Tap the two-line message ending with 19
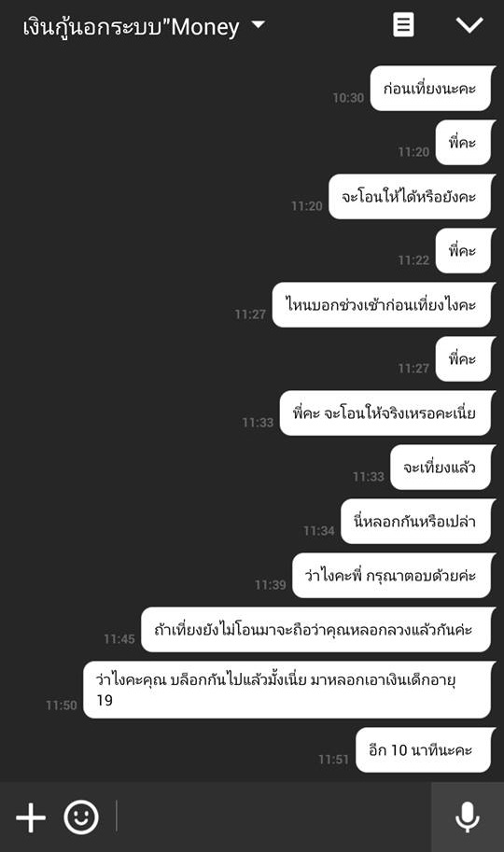 click(288, 690)
